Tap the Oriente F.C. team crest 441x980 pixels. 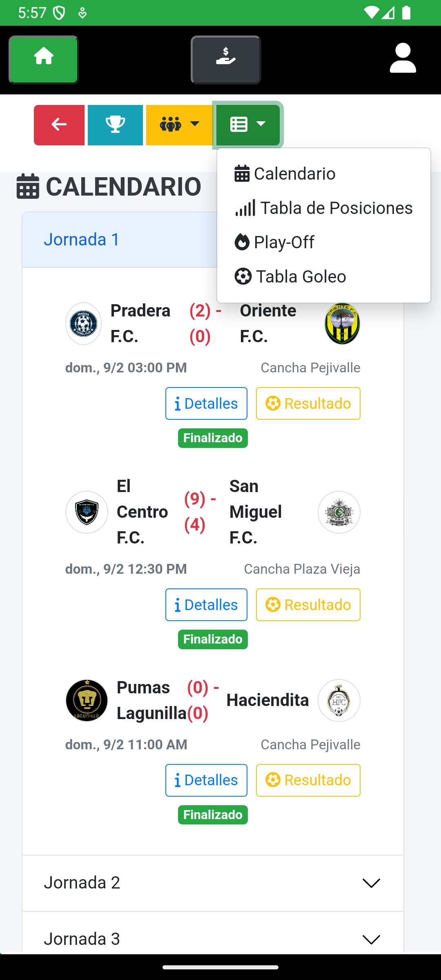342,324
